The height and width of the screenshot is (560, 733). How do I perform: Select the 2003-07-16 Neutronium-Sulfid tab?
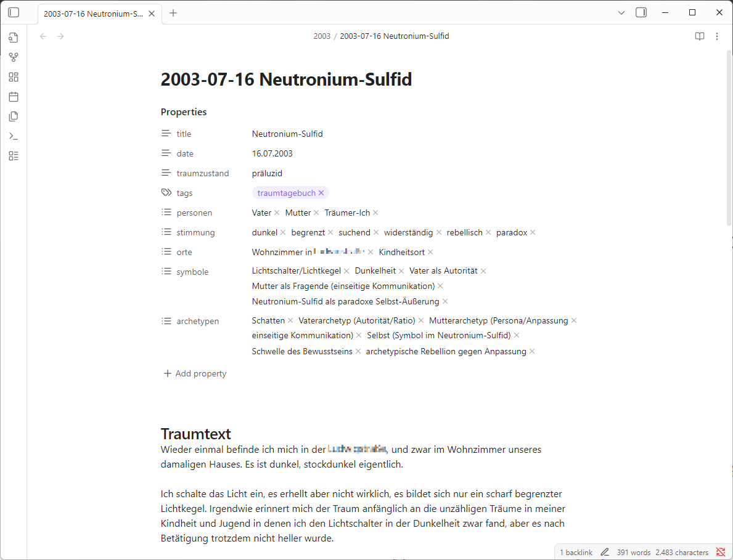92,14
